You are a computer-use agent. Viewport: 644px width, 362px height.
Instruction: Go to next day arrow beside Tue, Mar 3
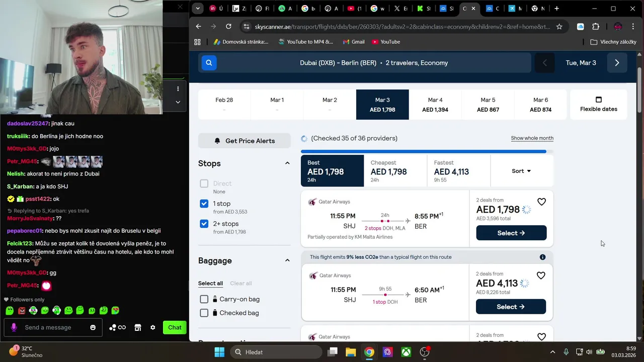point(617,63)
